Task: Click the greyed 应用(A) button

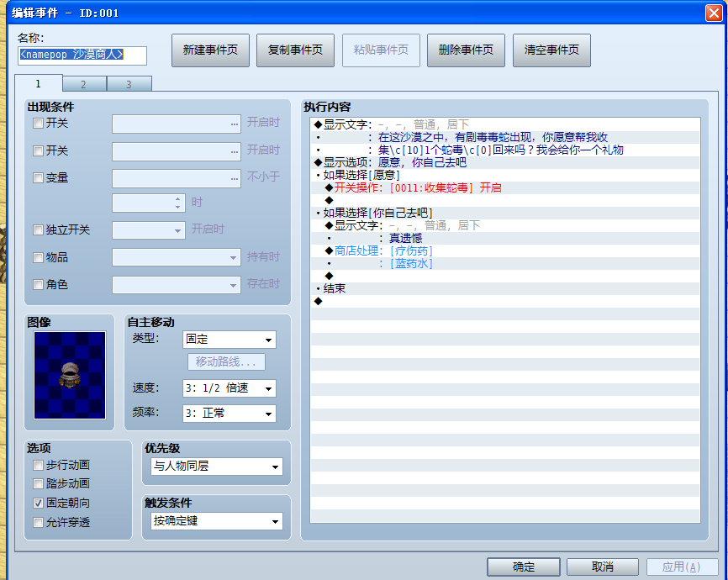Action: coord(682,567)
